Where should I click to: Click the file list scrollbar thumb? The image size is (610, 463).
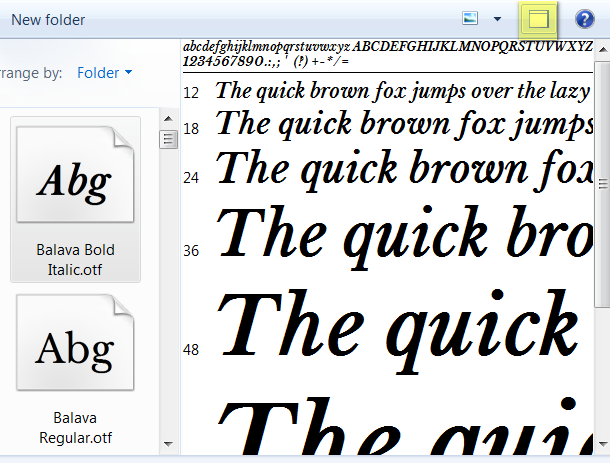pyautogui.click(x=168, y=139)
